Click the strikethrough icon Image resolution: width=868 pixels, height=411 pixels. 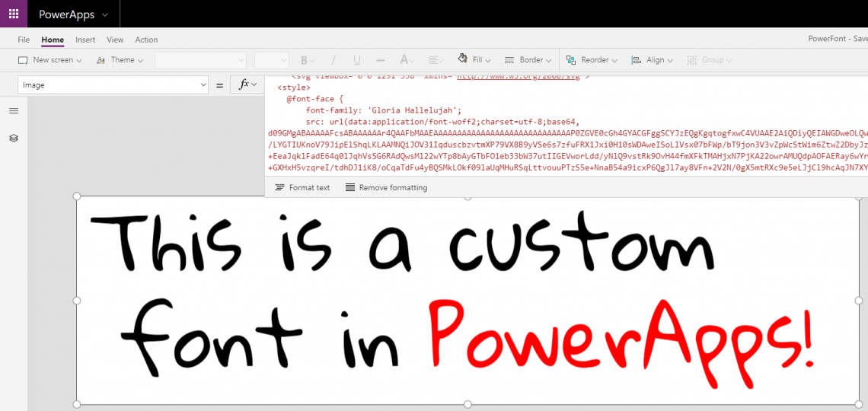pyautogui.click(x=381, y=60)
